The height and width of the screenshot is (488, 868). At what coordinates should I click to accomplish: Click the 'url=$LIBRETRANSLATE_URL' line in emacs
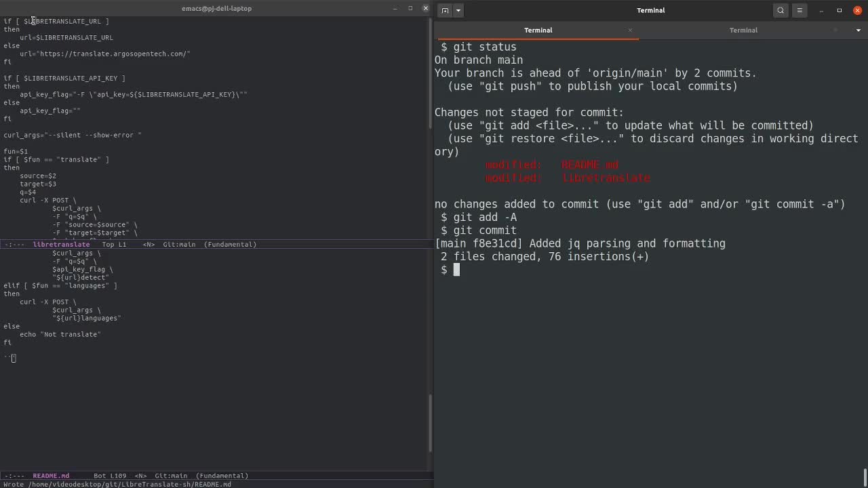[66, 37]
